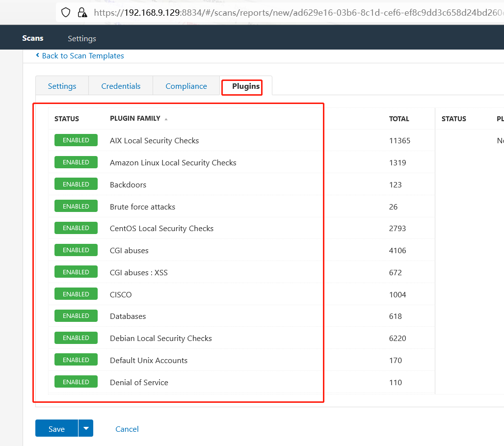Toggle ENABLED status for Denial of Service

(76, 382)
